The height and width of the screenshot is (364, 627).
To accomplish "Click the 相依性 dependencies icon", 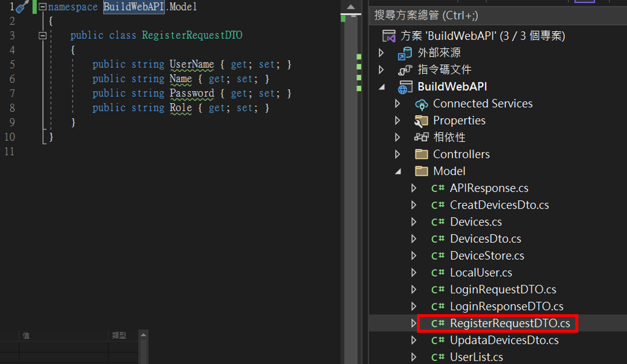I will click(x=422, y=137).
